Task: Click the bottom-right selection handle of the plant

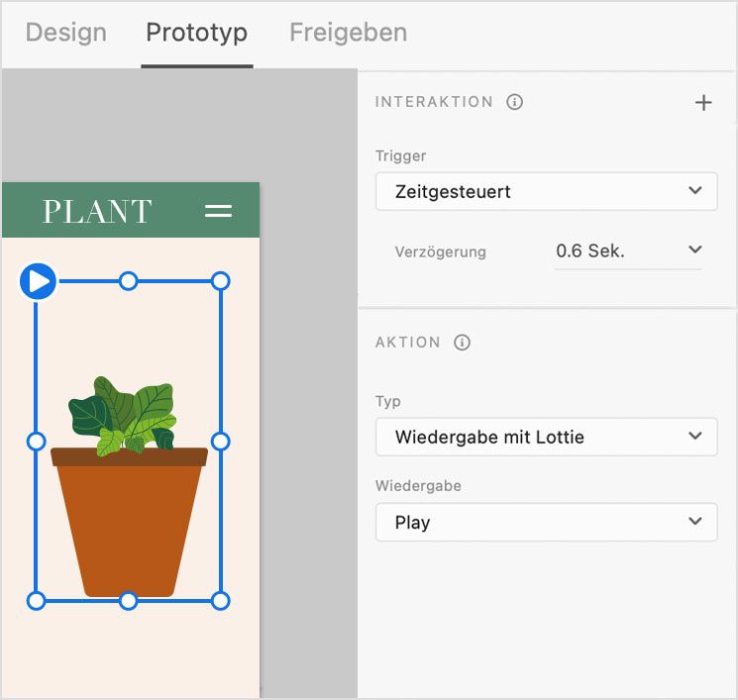Action: 220,601
